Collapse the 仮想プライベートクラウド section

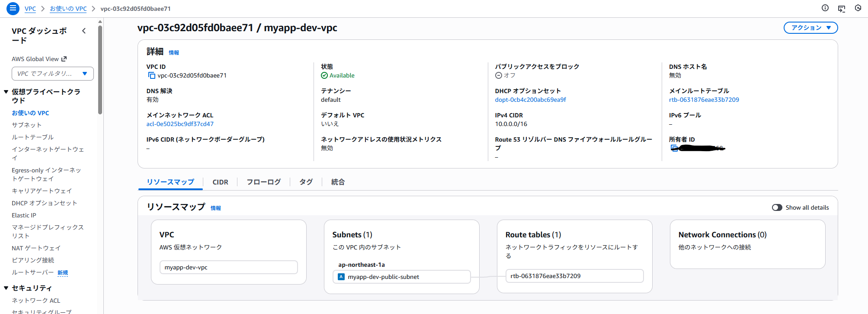pos(6,92)
